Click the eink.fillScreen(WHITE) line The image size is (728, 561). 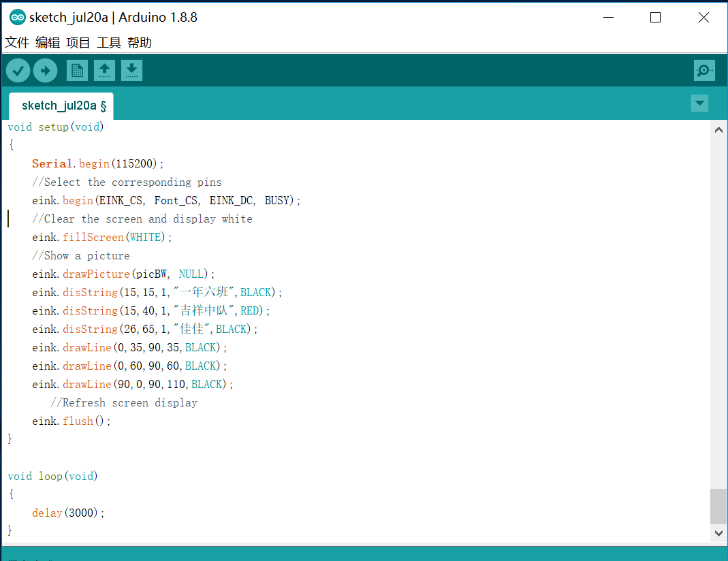[x=101, y=237]
